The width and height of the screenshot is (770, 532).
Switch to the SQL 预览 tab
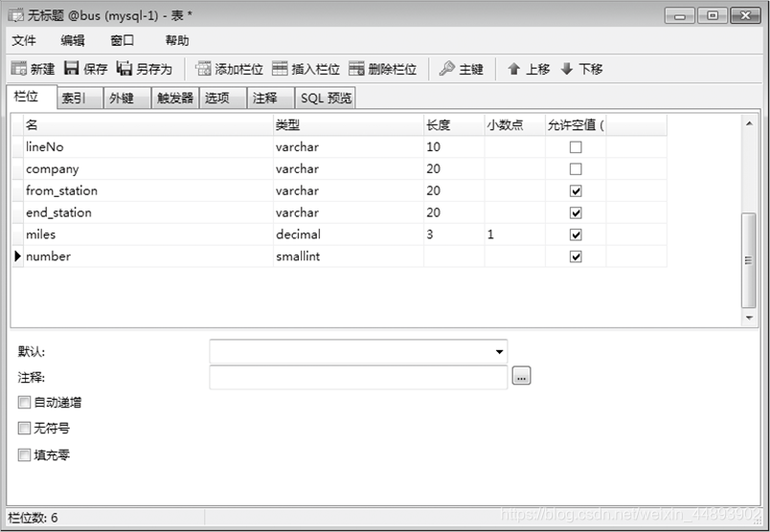point(325,99)
